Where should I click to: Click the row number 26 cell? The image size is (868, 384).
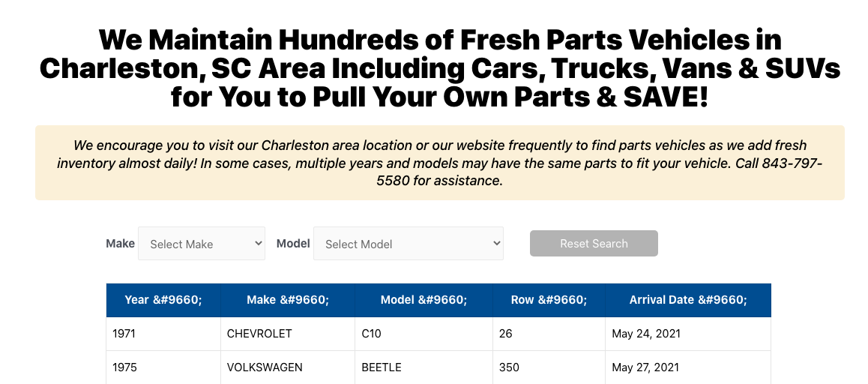pos(549,334)
